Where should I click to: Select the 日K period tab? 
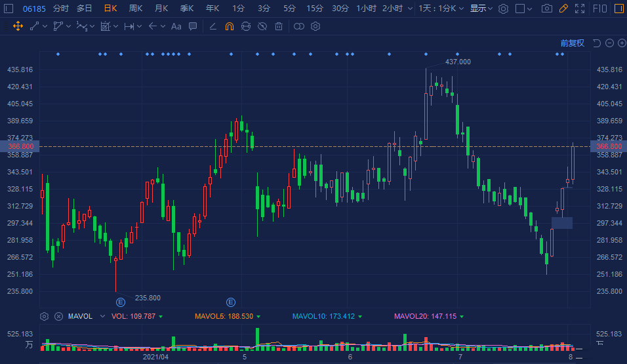click(x=110, y=9)
